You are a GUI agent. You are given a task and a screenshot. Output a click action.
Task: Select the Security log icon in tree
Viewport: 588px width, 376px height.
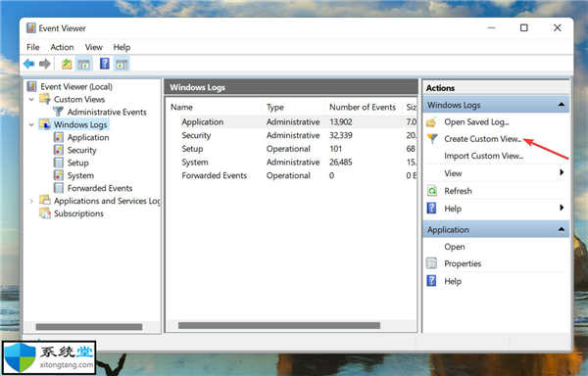59,150
